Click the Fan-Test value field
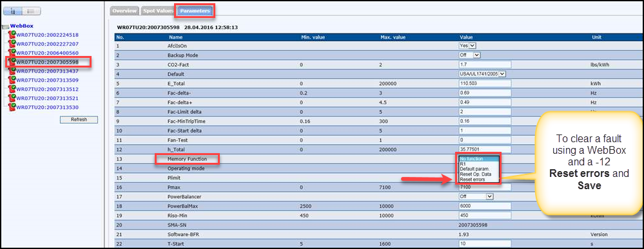Viewport: 644px width, 249px height. (485, 140)
